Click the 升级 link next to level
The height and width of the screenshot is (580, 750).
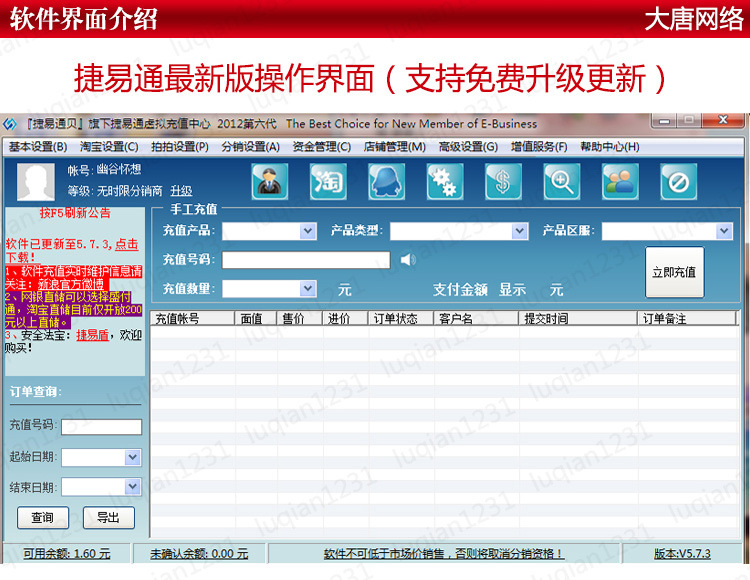click(181, 191)
